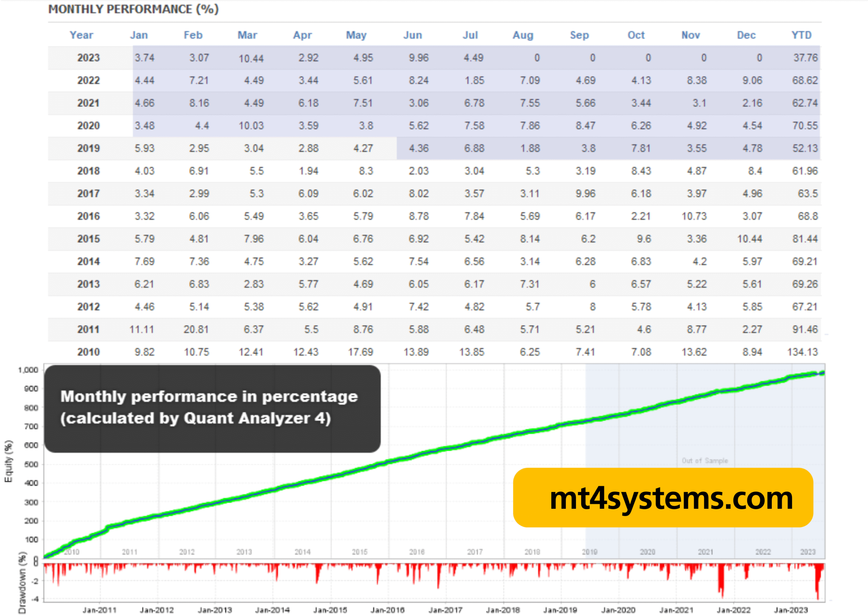Click the Dec column header
Image resolution: width=868 pixels, height=615 pixels.
pyautogui.click(x=746, y=35)
